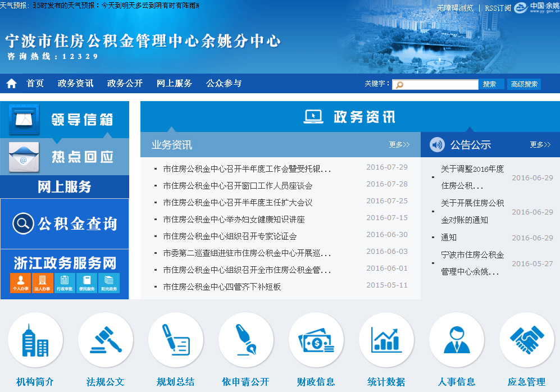The image size is (560, 392).
Task: Open 法人办事 orange tile
Action: tap(43, 283)
